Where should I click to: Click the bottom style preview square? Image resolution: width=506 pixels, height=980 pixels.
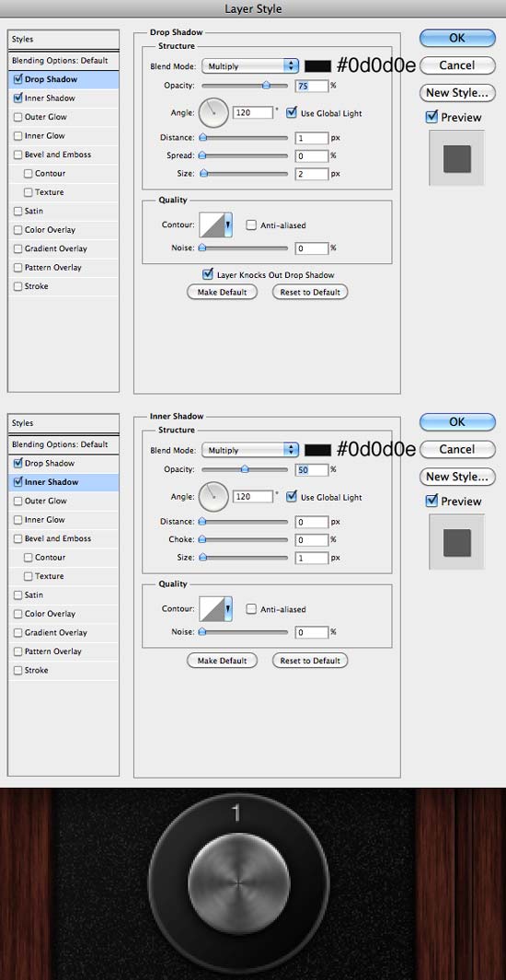[456, 542]
